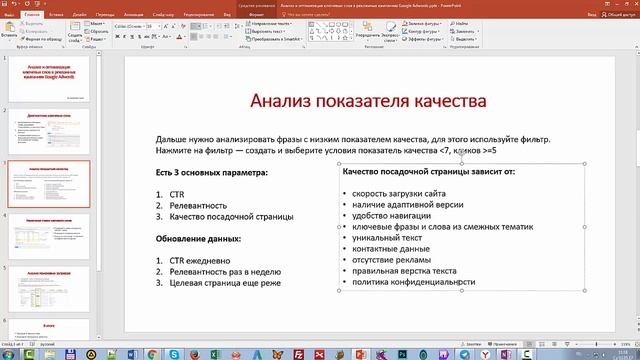The width and height of the screenshot is (640, 360).
Task: Click Reset (Сбросить) slide button
Action: pyautogui.click(x=97, y=31)
